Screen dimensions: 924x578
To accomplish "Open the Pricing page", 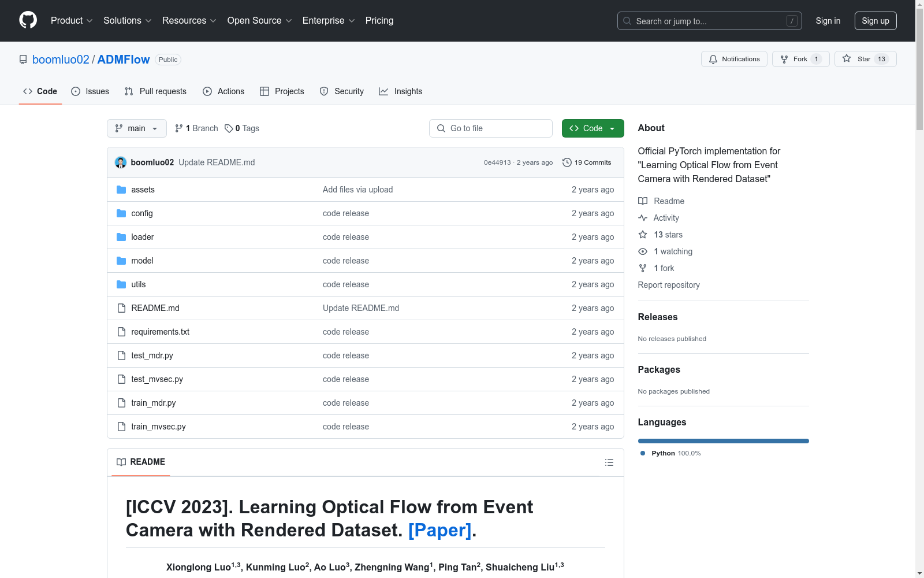I will point(379,21).
